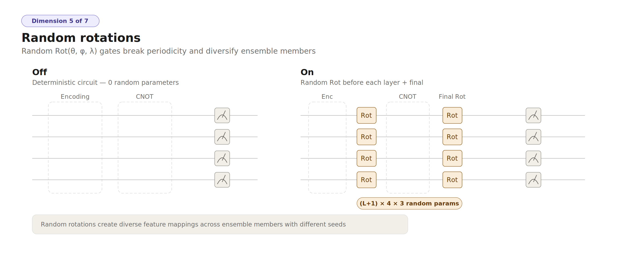Click the first-wire measurement icon in On circuit
This screenshot has width=644, height=263.
tap(533, 115)
